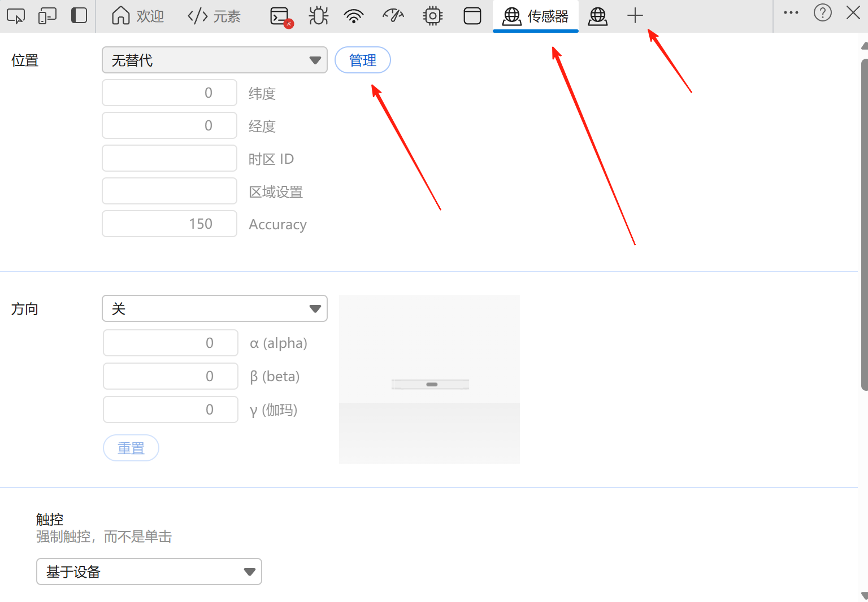
Task: Select the inspect element cursor icon
Action: [15, 16]
